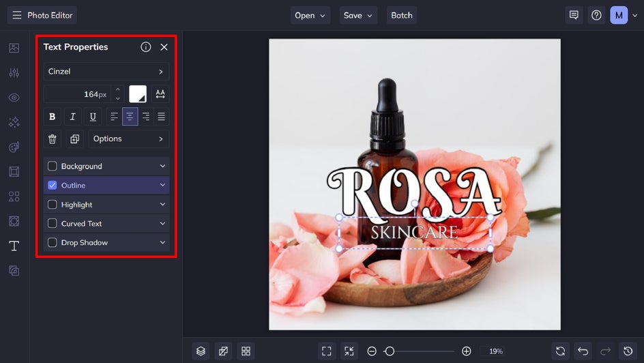This screenshot has width=644, height=363.
Task: Enable the Curved Text checkbox
Action: tap(52, 223)
